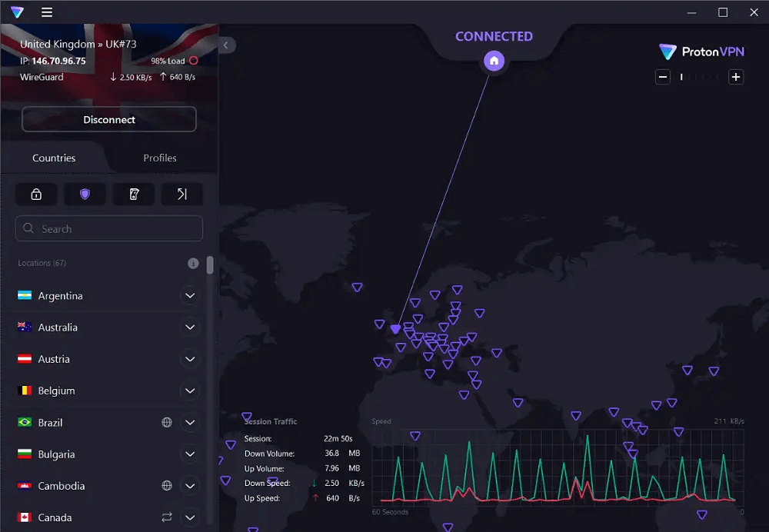
Task: Click the United Kingdom » UK#73 server name
Action: pos(78,44)
